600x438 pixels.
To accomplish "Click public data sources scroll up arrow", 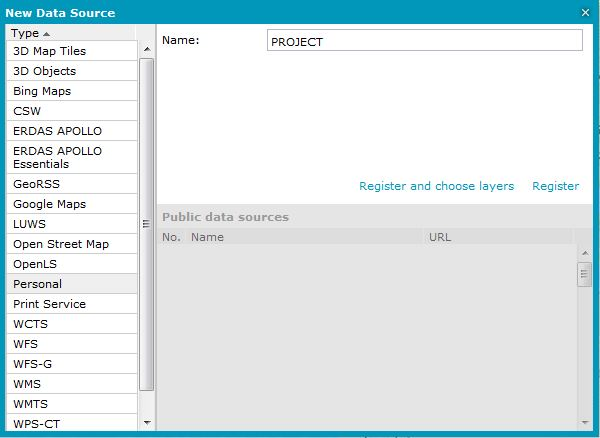I will coord(585,253).
